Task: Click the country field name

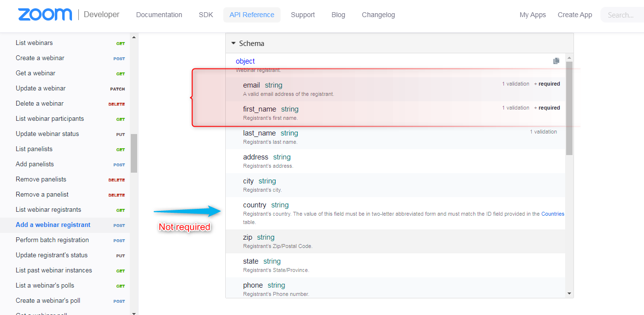Action: pos(255,205)
